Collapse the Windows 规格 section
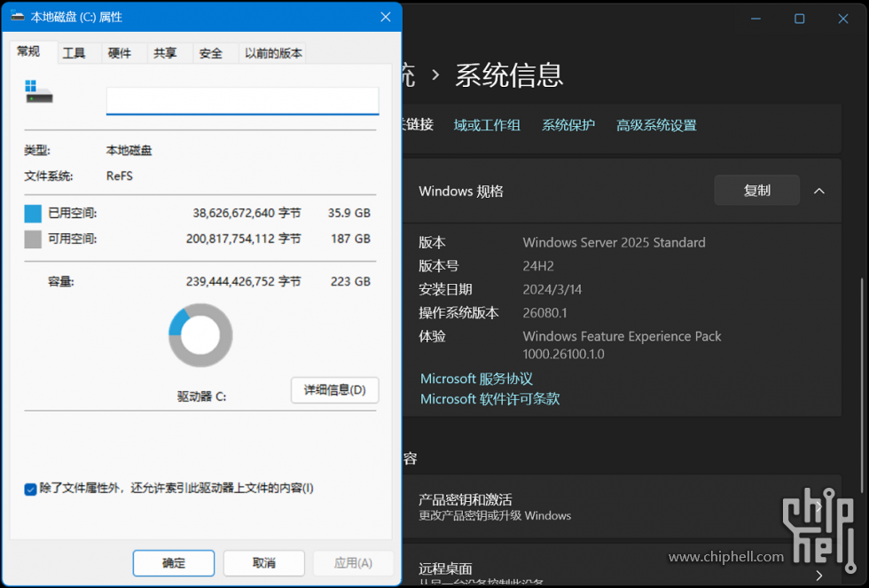 tap(819, 191)
